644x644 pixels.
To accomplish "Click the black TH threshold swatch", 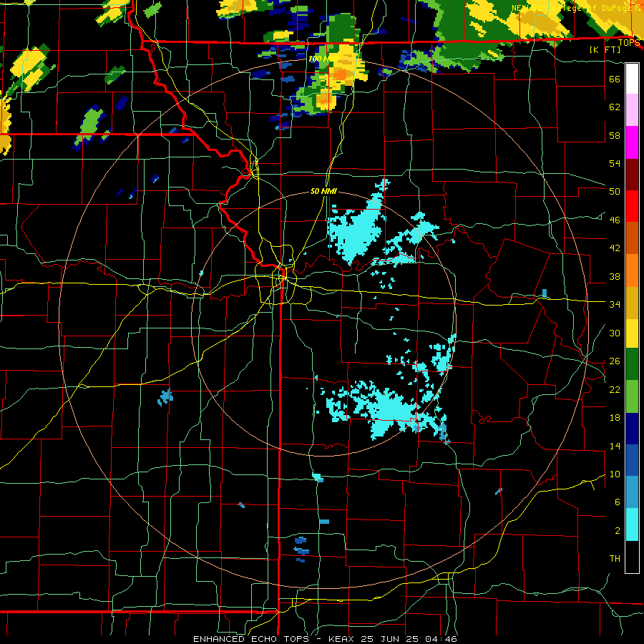I will pos(632,556).
